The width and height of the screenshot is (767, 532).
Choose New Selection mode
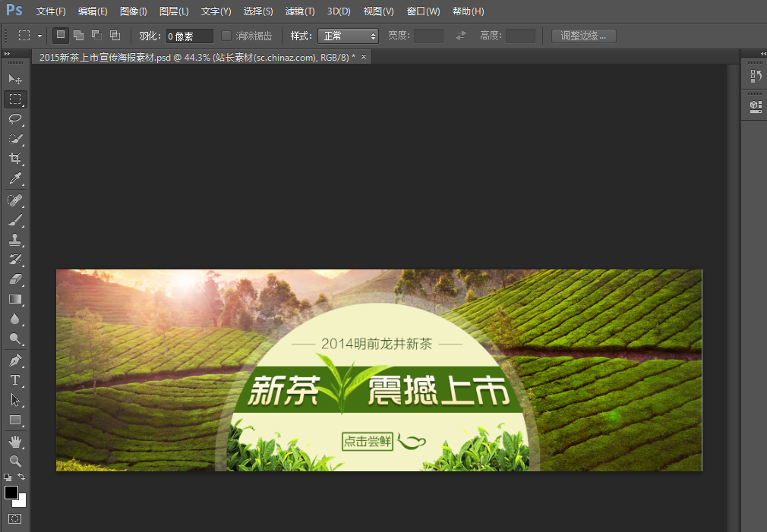[x=61, y=35]
